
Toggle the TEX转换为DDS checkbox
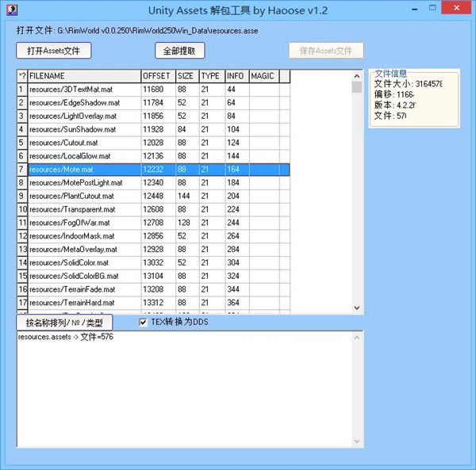[x=143, y=323]
